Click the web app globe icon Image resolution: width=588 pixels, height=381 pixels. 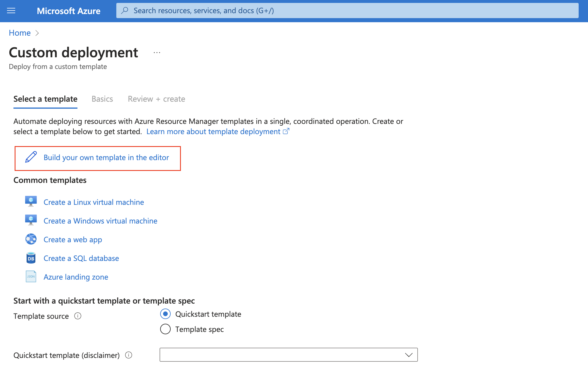[31, 239]
